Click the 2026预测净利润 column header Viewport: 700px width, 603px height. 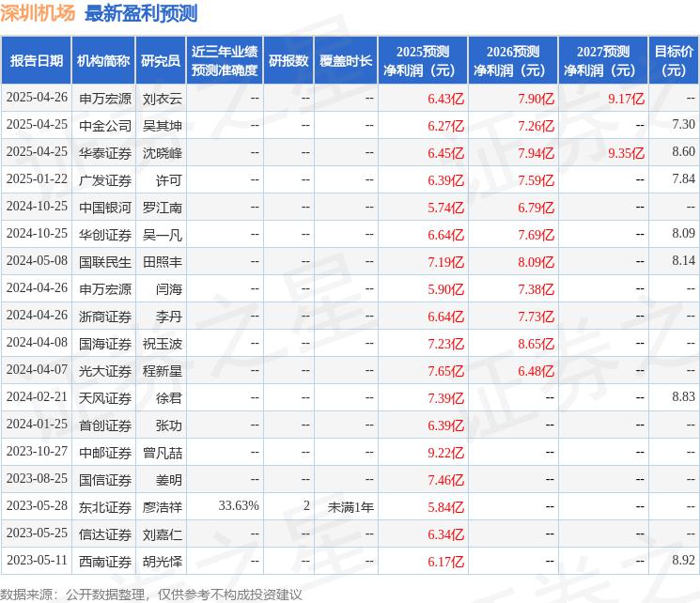tap(513, 61)
